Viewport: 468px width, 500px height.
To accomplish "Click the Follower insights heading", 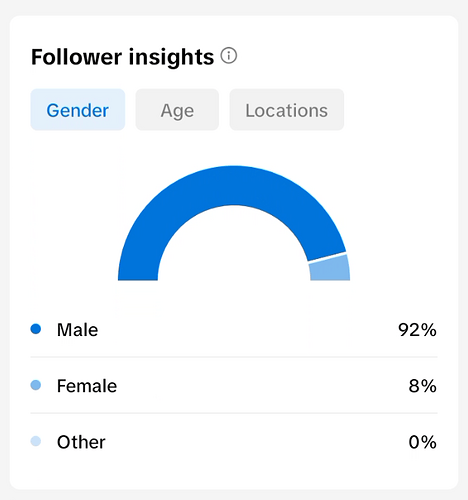I will [122, 57].
